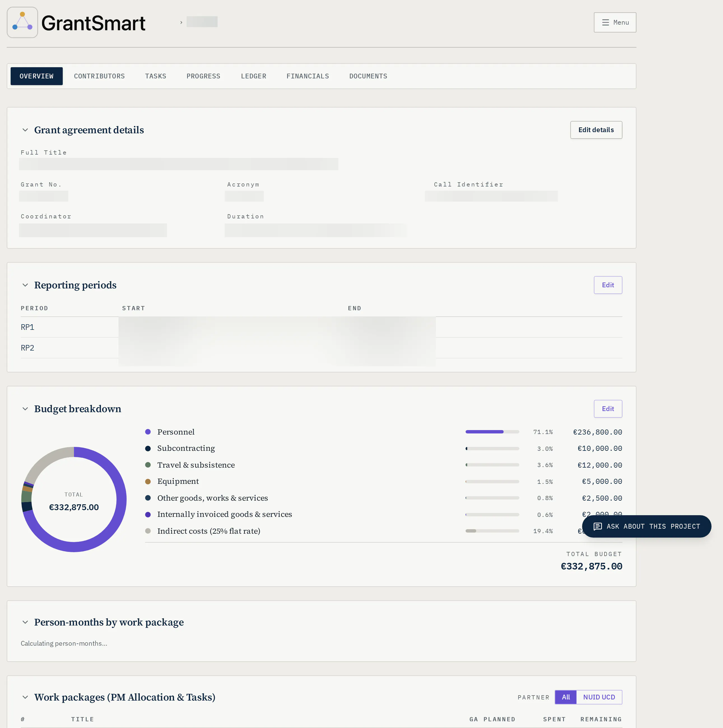The height and width of the screenshot is (728, 723).
Task: Collapse Person-months by work package section
Action: 25,622
